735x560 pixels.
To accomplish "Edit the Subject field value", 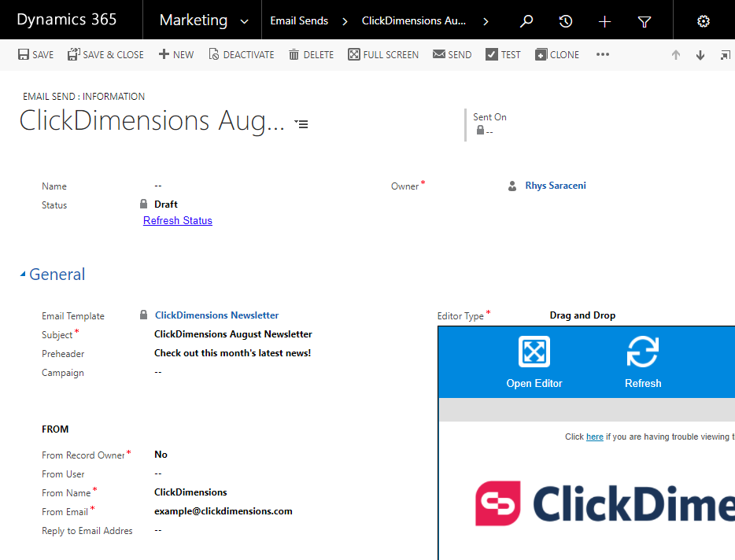I will pos(233,334).
